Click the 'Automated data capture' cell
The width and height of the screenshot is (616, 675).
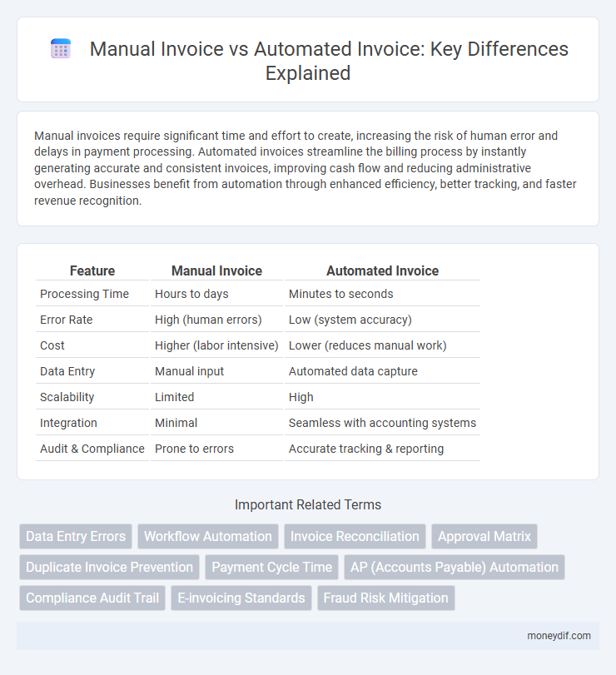(382, 371)
